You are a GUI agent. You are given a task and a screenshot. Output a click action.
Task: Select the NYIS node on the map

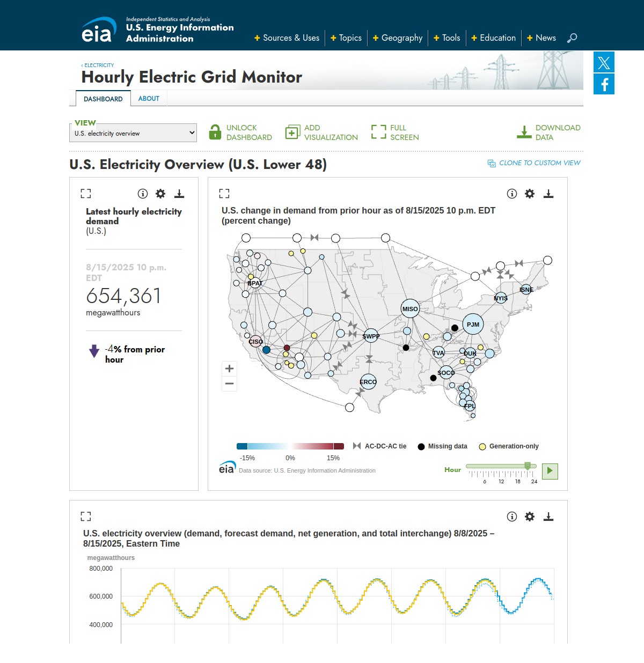501,298
